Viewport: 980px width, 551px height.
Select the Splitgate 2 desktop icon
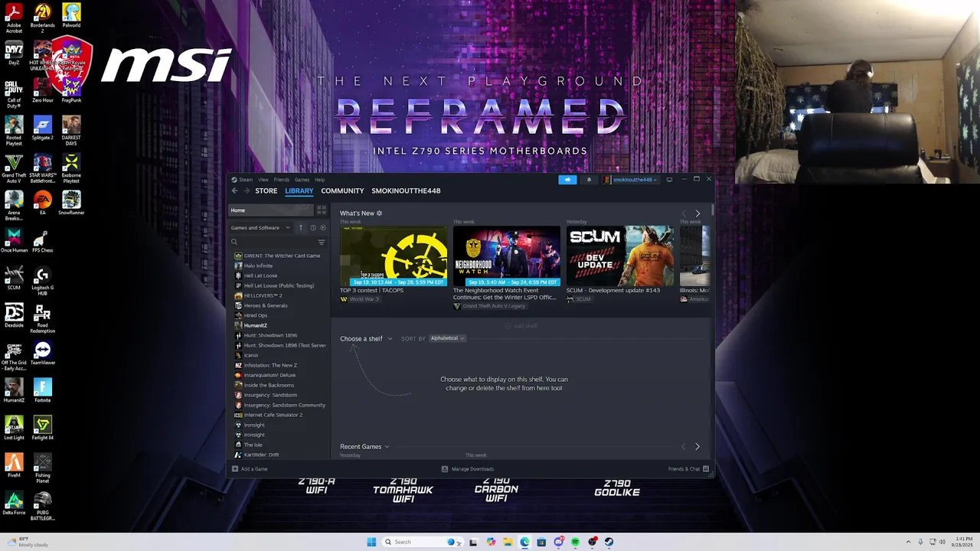[x=43, y=128]
